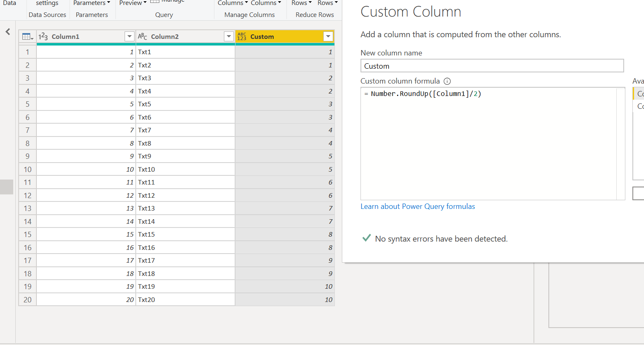Click Column1 cell in row Txt8

pos(86,144)
